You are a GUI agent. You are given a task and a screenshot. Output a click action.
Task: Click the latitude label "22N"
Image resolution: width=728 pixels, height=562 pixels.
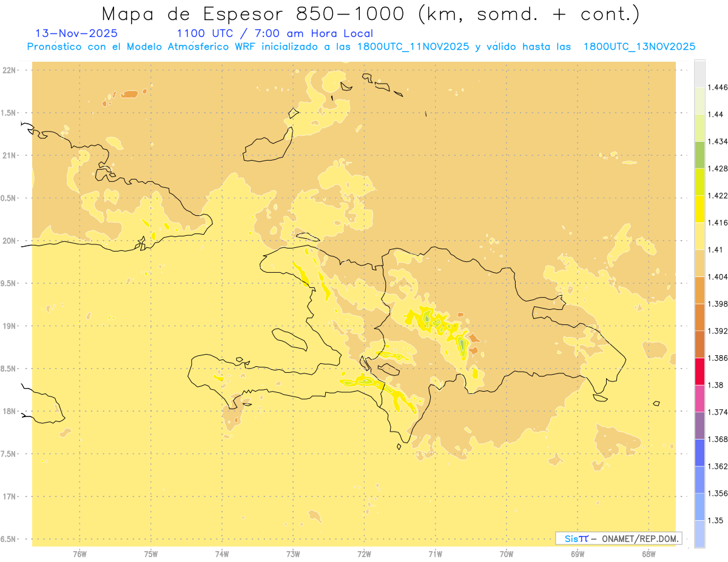tap(10, 70)
